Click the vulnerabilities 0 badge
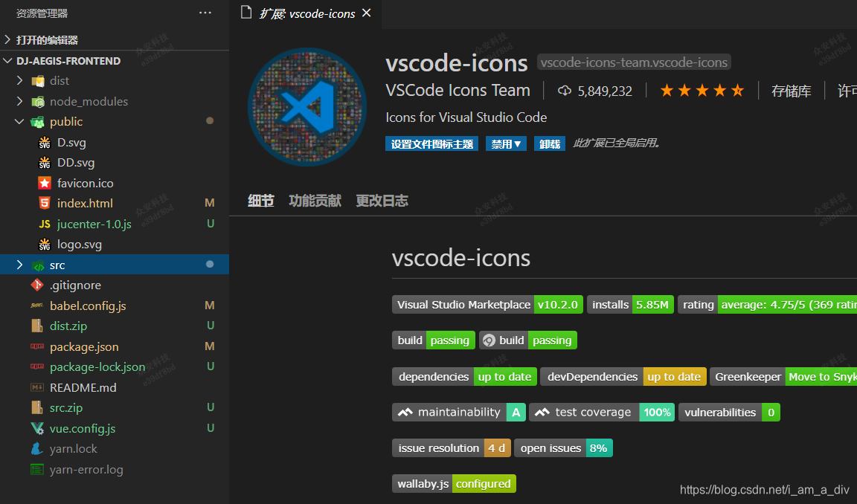 [x=729, y=413]
